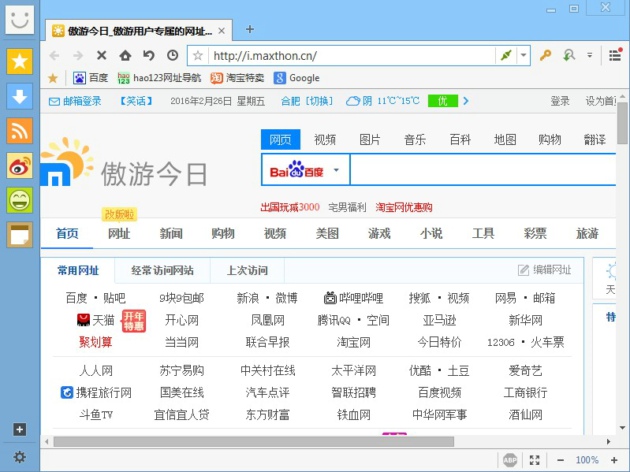Open the 天猫 site link
The width and height of the screenshot is (630, 472).
point(96,320)
